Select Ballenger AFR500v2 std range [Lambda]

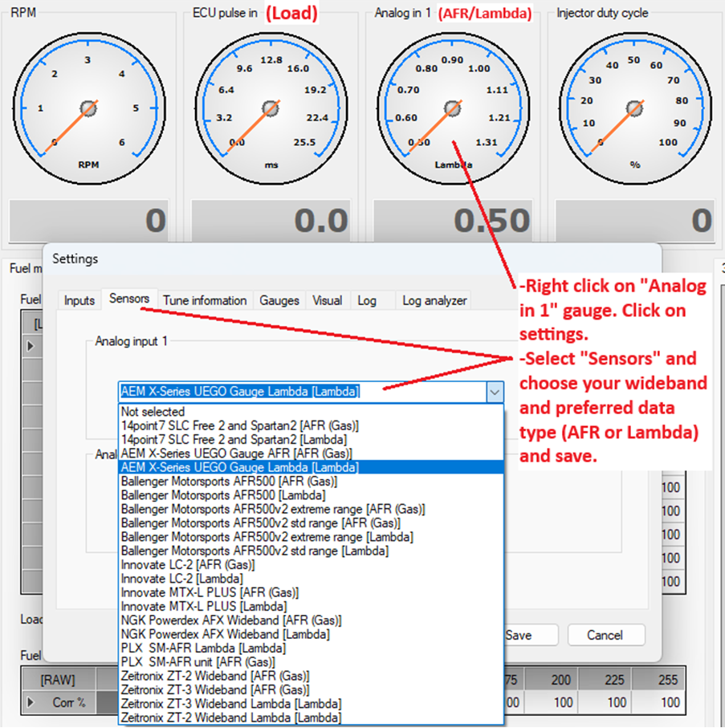312,551
